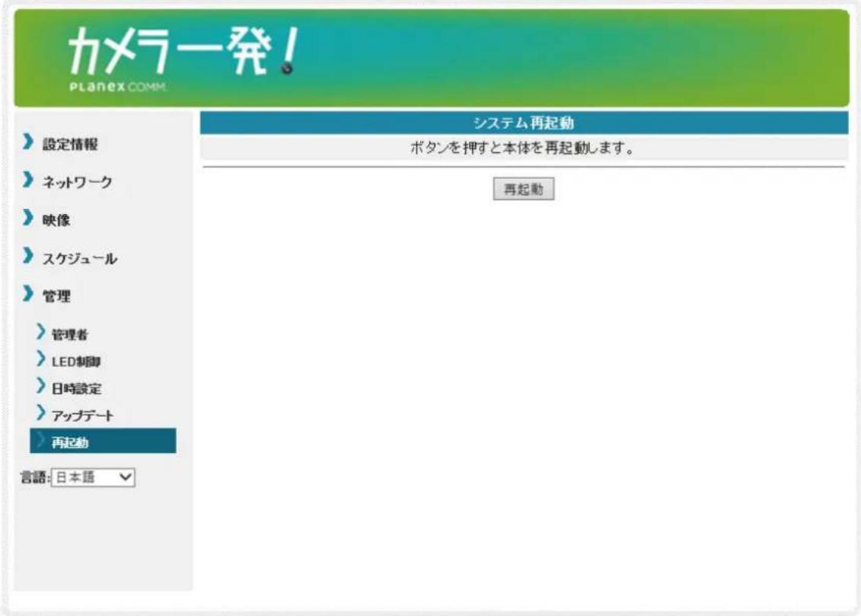Open the LED制御 submenu item
Viewport: 861px width, 616px height.
76,361
